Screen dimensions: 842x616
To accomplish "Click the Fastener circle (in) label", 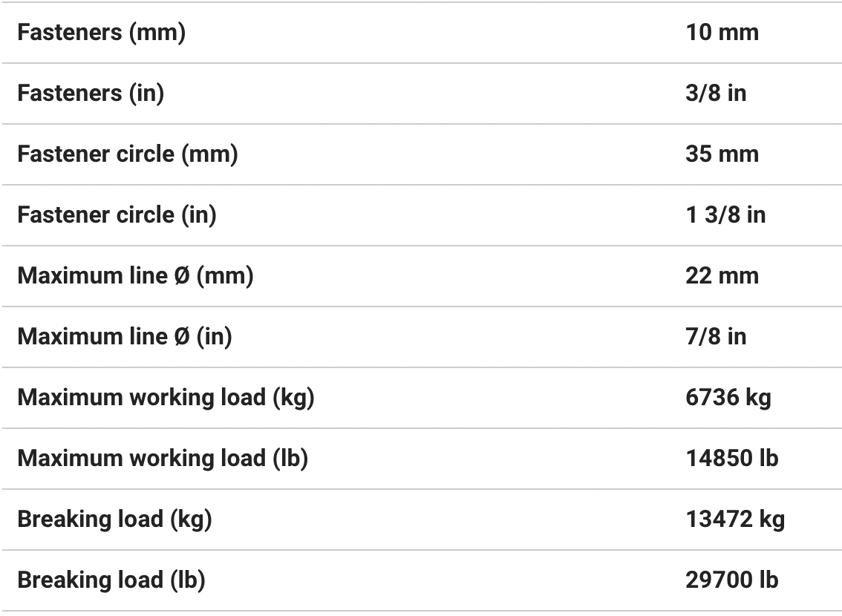I will [x=117, y=215].
